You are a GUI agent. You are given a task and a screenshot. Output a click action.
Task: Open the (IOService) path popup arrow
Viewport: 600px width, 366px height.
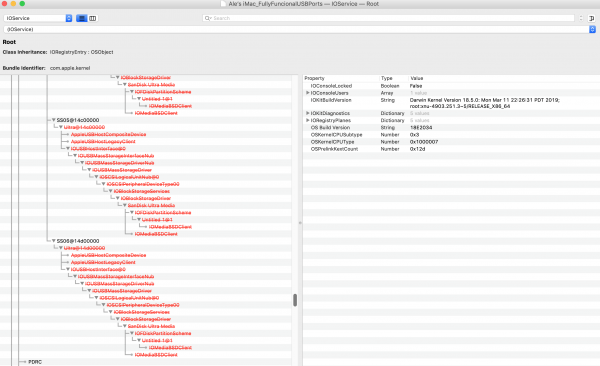592,29
